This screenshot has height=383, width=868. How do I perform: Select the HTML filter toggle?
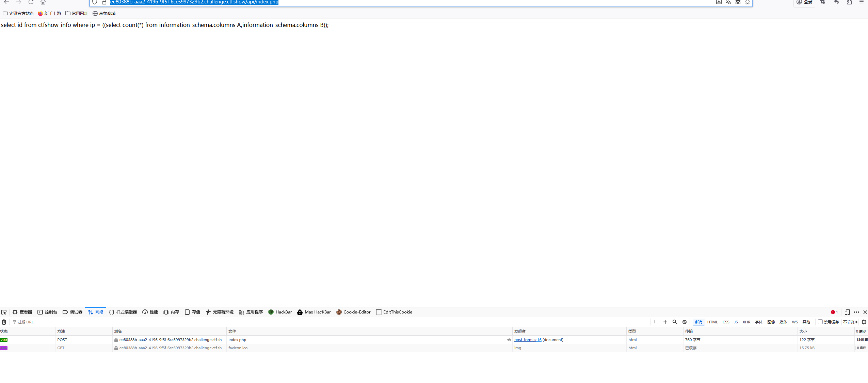712,322
